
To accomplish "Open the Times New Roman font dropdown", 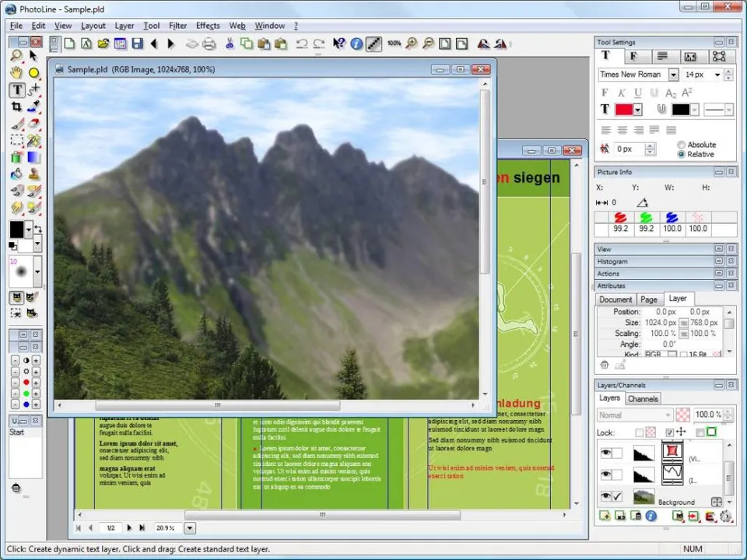I will [x=673, y=75].
